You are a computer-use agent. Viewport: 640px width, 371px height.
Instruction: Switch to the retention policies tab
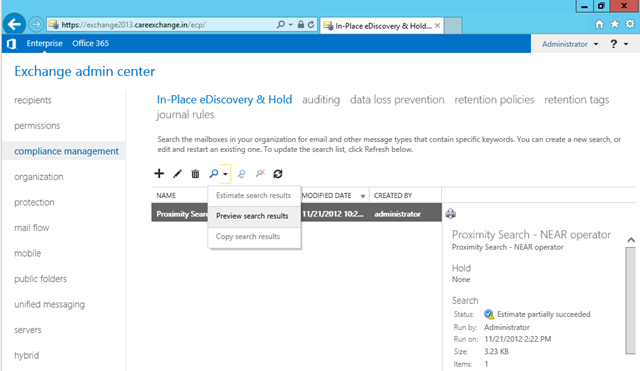point(494,100)
